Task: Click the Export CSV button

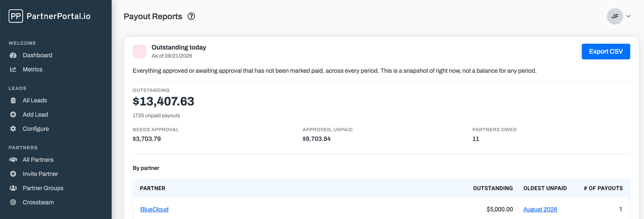Action: pyautogui.click(x=606, y=52)
